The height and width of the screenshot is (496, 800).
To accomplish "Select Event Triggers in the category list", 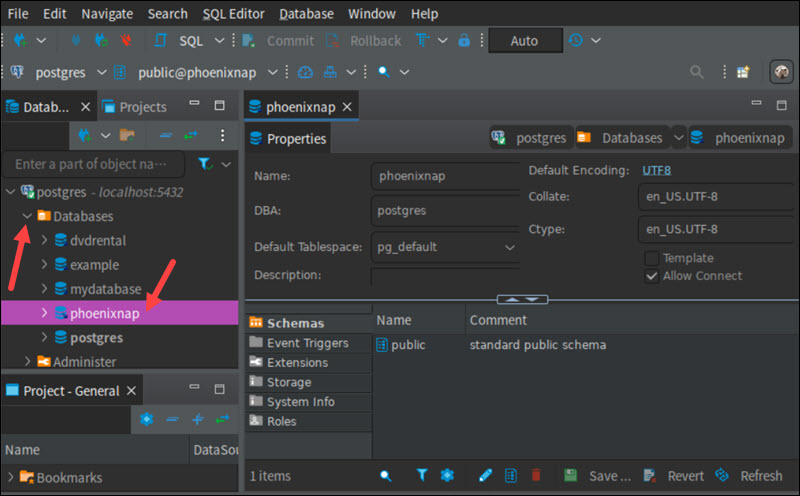I will tap(308, 343).
